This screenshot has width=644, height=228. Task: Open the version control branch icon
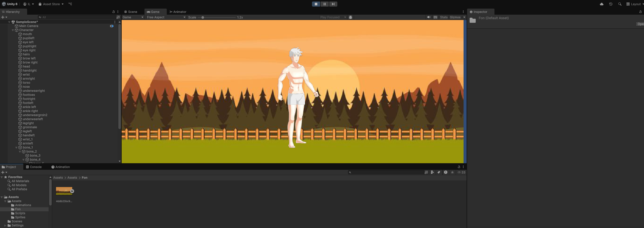[x=70, y=4]
